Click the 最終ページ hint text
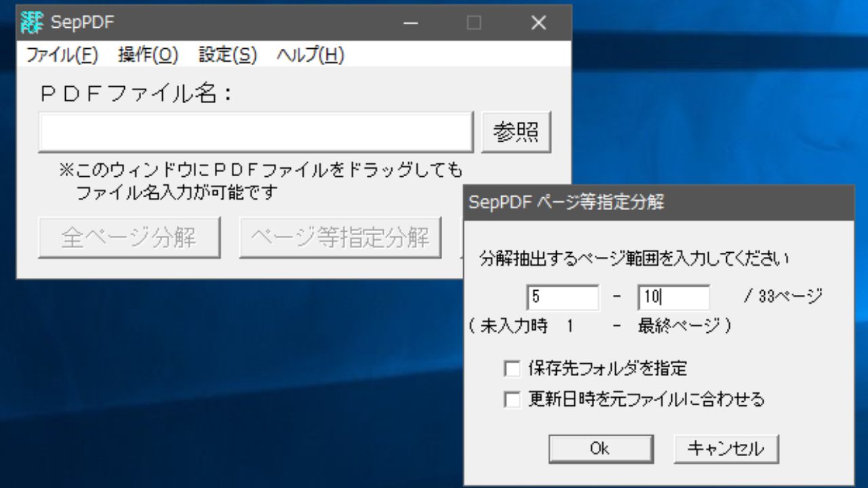This screenshot has height=488, width=868. click(x=678, y=326)
